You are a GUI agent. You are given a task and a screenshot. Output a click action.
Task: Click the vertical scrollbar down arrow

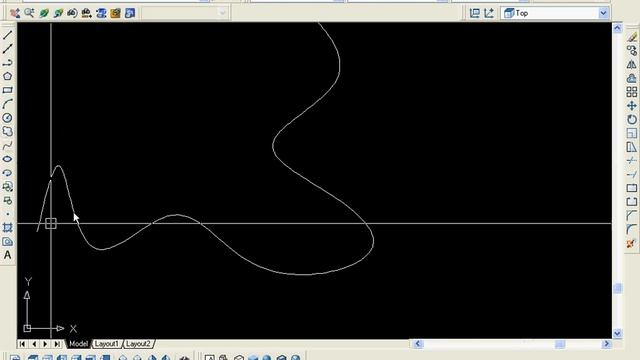tap(617, 333)
